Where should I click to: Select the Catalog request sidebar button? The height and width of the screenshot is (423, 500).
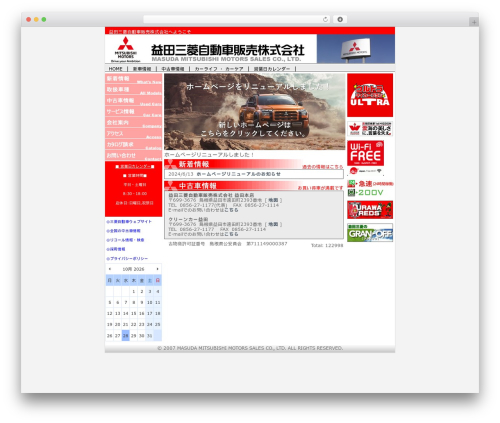coord(134,145)
